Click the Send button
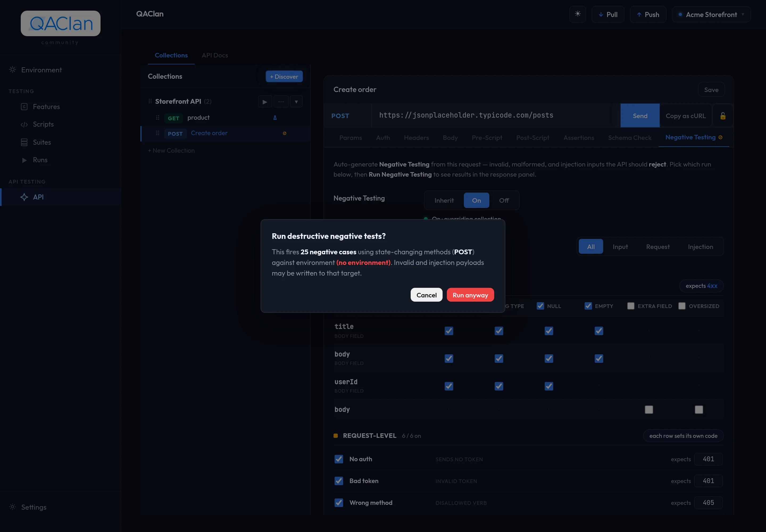The height and width of the screenshot is (532, 766). click(x=640, y=116)
